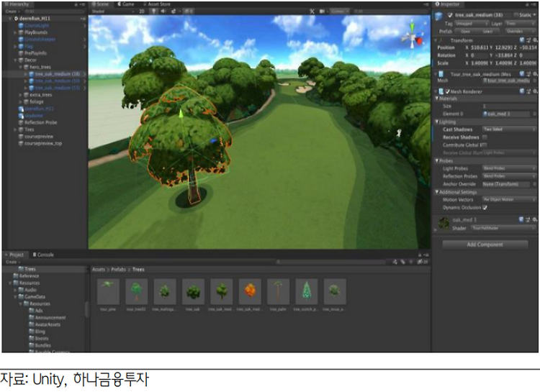
Task: Open the Project tab
Action: [14, 255]
